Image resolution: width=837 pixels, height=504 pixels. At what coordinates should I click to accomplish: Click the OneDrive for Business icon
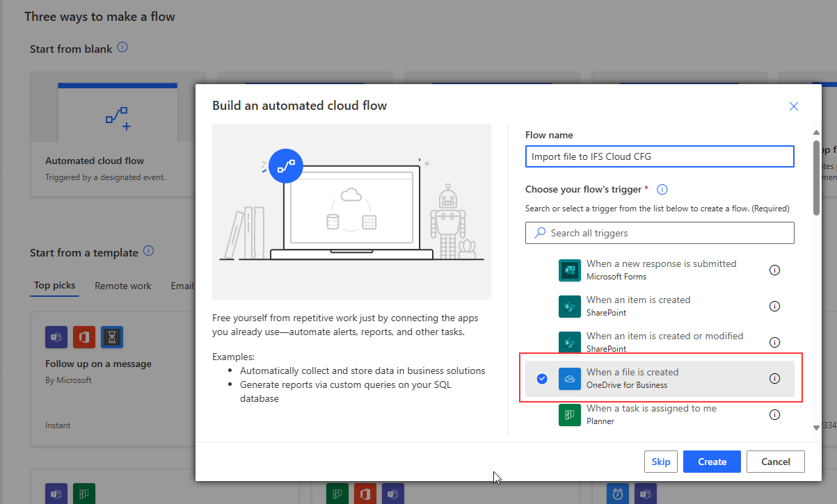(569, 379)
